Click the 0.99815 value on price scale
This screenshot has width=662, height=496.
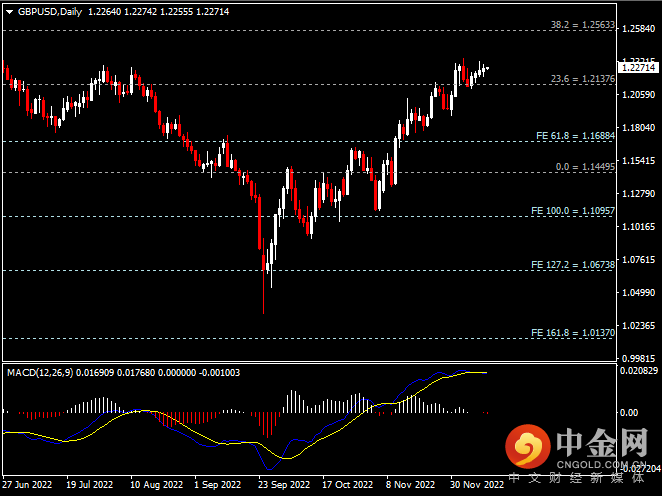pos(637,358)
